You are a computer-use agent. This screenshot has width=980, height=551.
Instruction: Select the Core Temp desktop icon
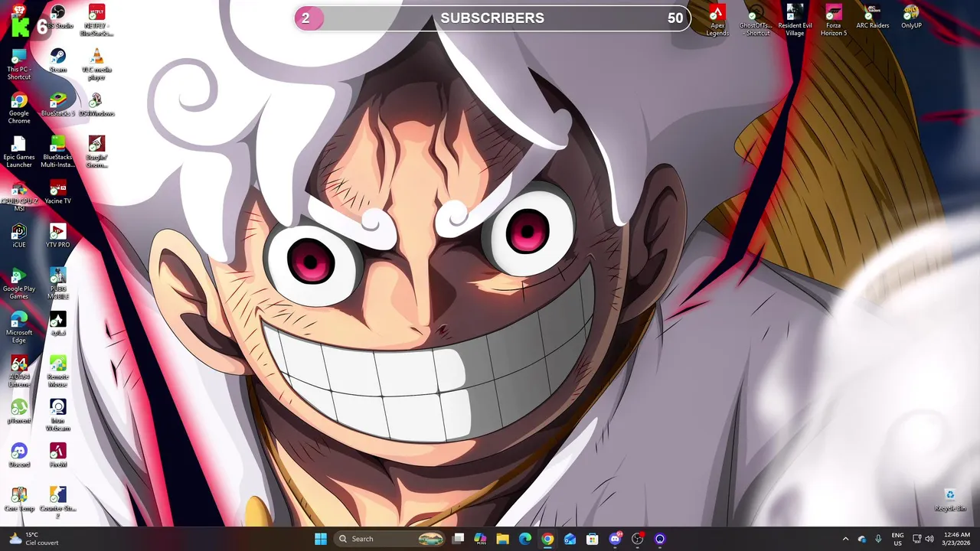tap(19, 498)
